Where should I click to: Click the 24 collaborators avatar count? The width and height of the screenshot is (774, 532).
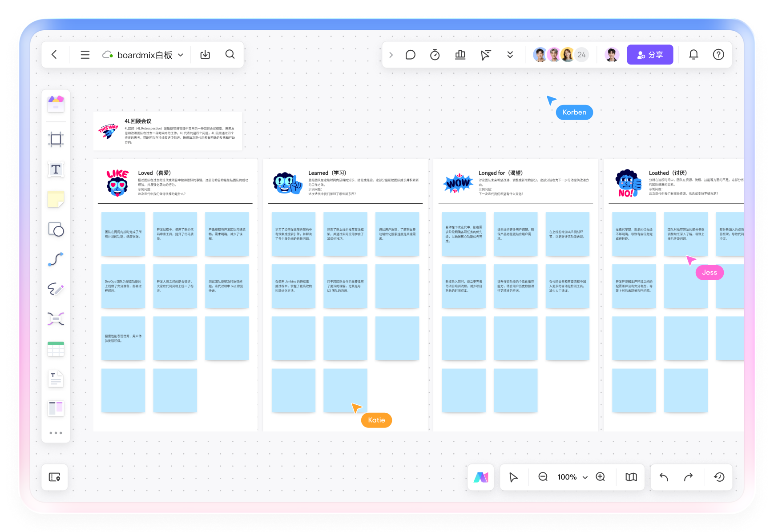(x=581, y=55)
